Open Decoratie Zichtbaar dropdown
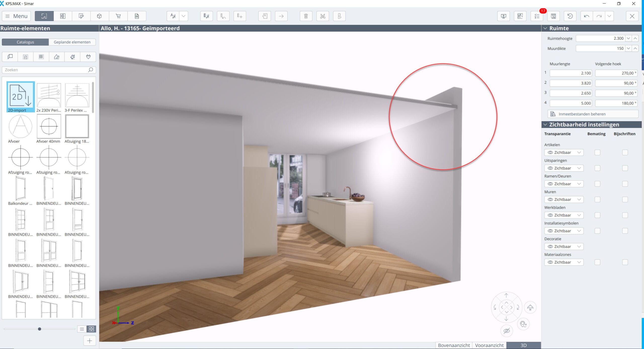This screenshot has width=644, height=349. [564, 246]
